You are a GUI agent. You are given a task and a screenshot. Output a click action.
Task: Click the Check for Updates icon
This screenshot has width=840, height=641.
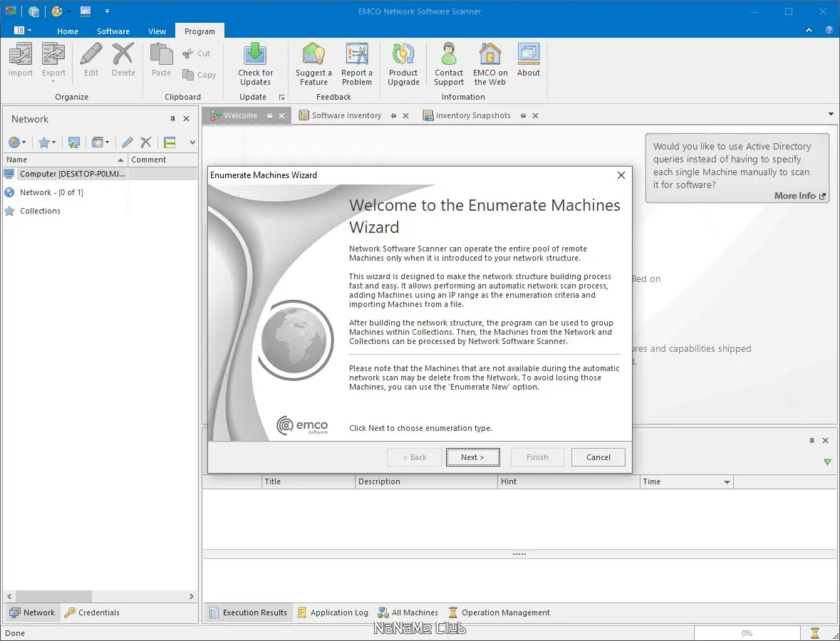tap(255, 56)
